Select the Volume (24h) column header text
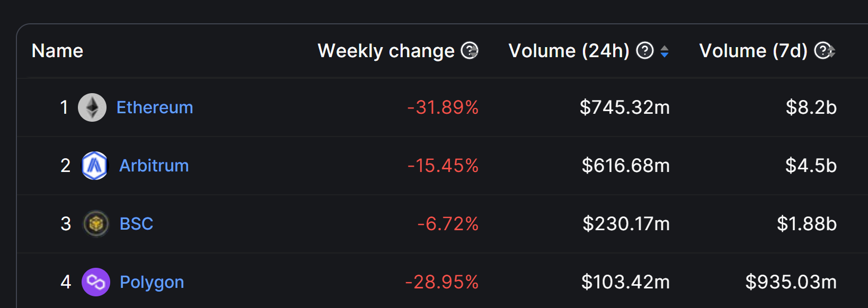 click(569, 51)
